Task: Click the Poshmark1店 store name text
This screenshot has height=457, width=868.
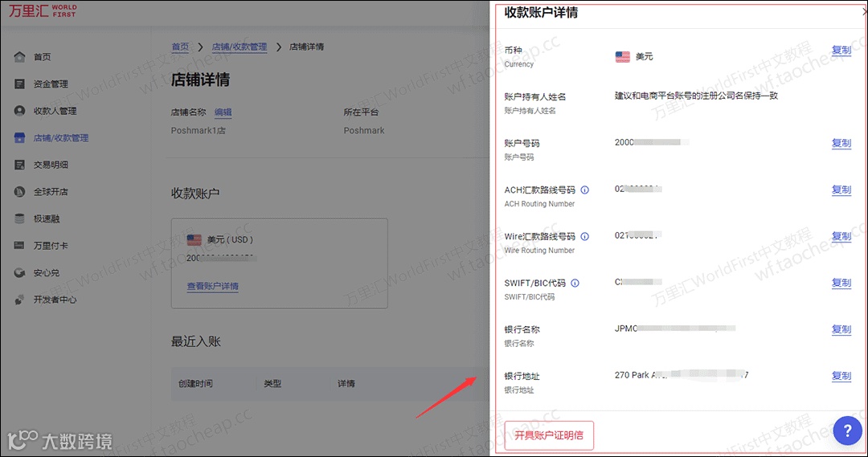Action: pyautogui.click(x=199, y=131)
